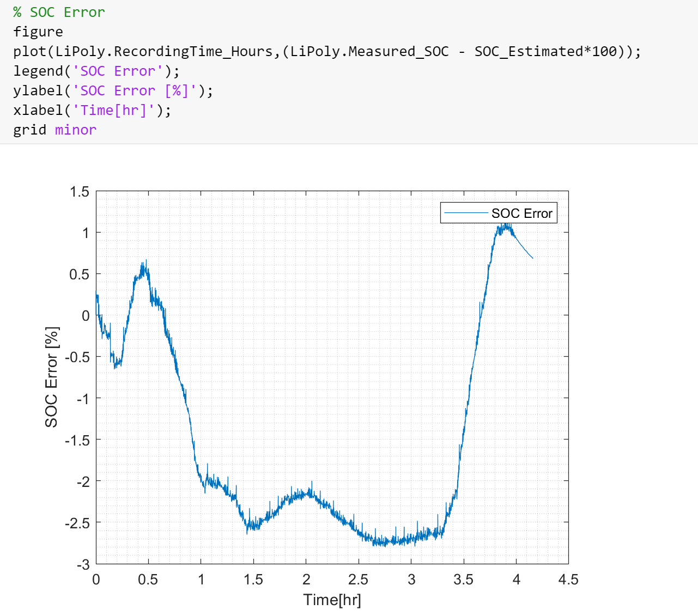Click the y-axis tick label -1.5

(77, 440)
